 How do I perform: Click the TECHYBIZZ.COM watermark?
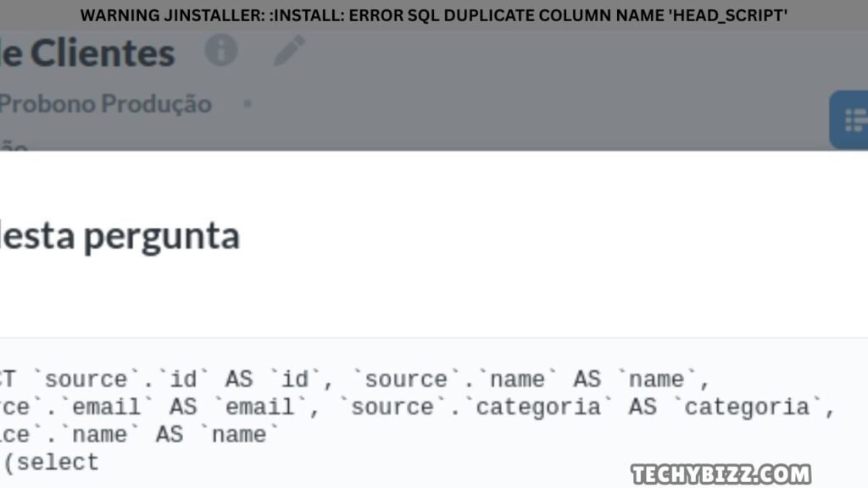pyautogui.click(x=721, y=473)
